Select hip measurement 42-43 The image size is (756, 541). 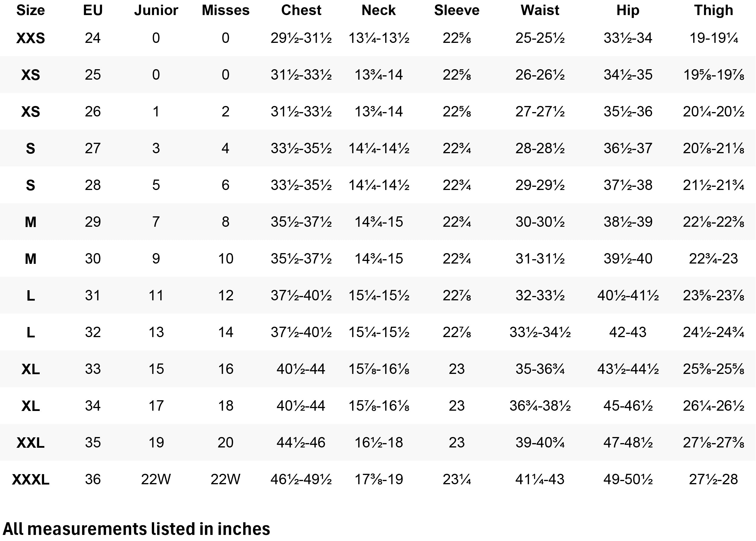(x=628, y=332)
